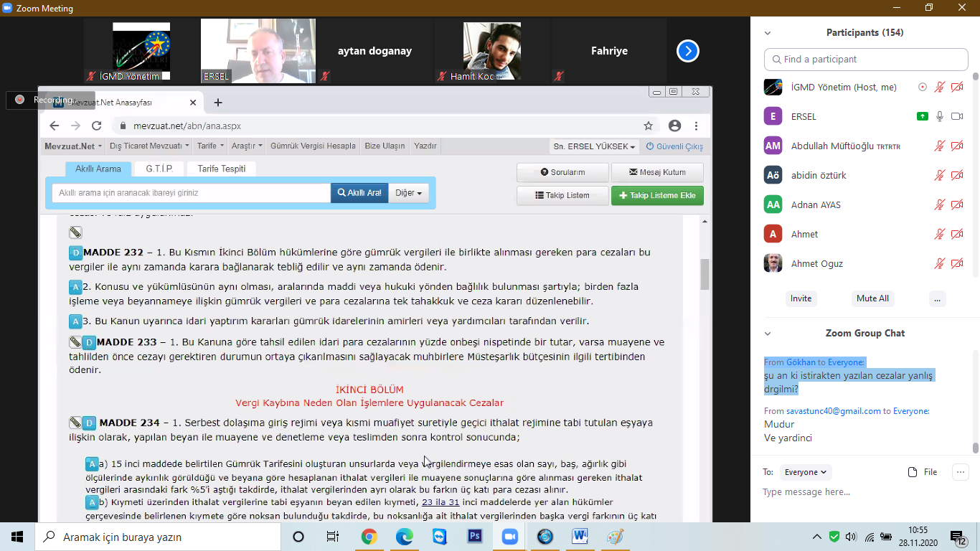Collapse the Participants panel chevron
980x551 pixels.
[x=768, y=33]
